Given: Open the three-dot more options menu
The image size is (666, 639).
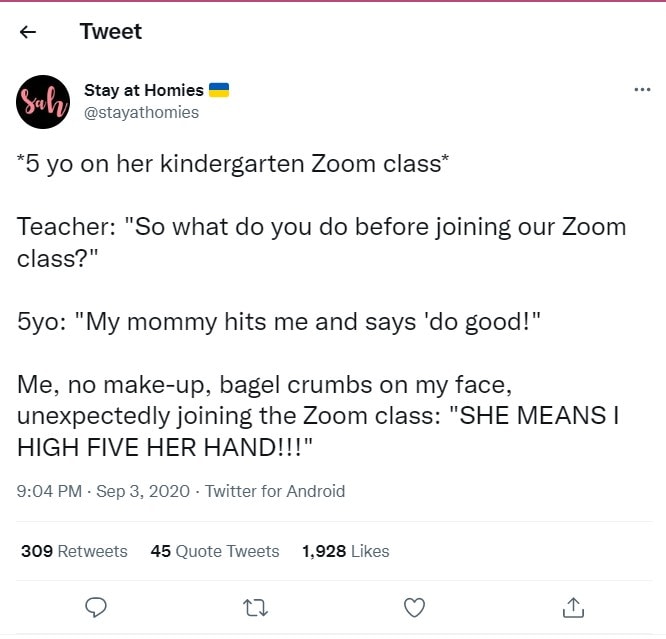Looking at the screenshot, I should [x=642, y=90].
